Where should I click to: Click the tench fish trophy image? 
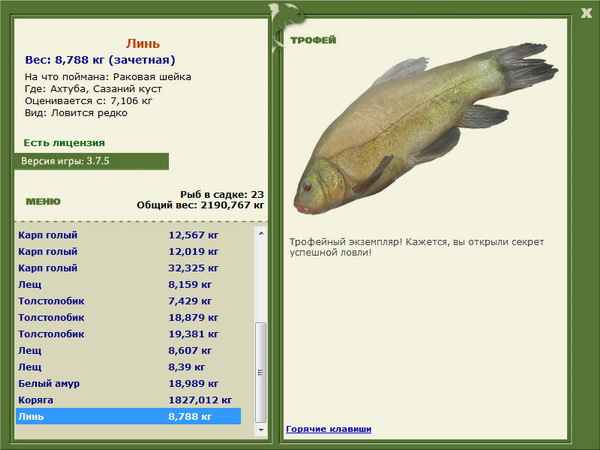(425, 128)
